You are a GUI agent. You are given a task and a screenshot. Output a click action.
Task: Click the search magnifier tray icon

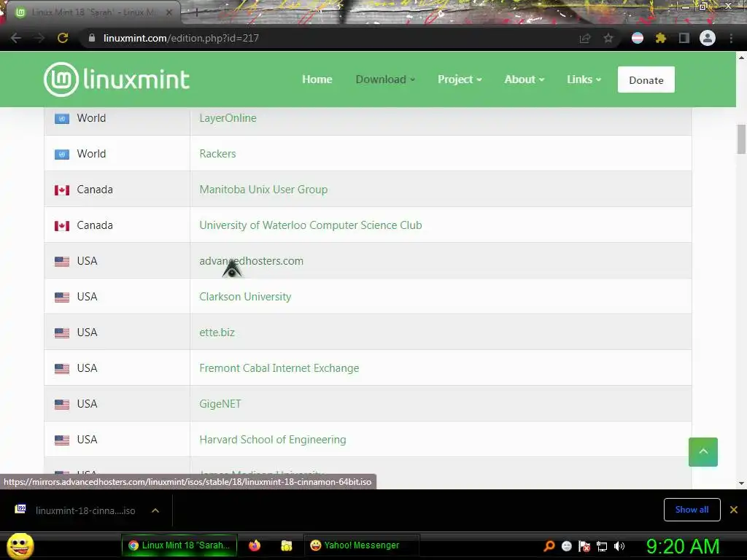coord(549,545)
